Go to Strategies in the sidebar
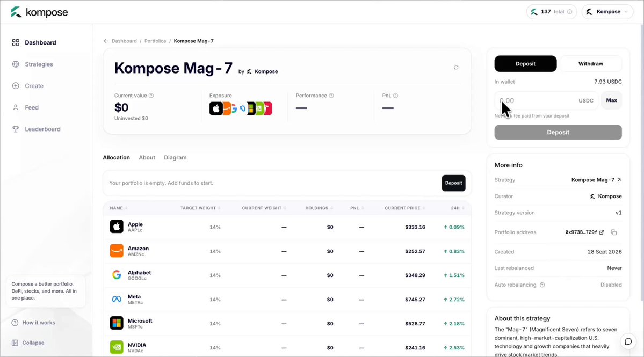The width and height of the screenshot is (644, 357). coord(32,64)
